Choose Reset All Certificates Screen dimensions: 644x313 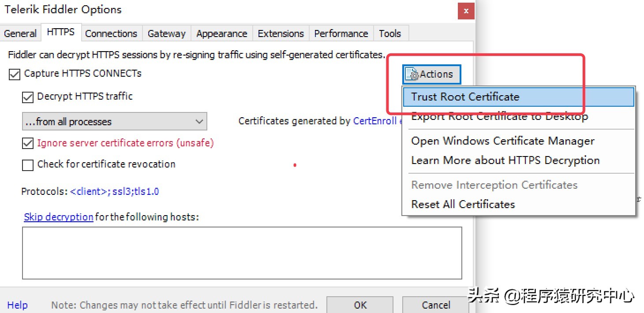tap(518, 205)
